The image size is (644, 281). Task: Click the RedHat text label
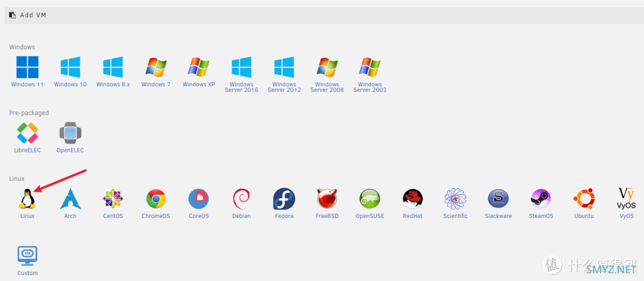pyautogui.click(x=413, y=216)
